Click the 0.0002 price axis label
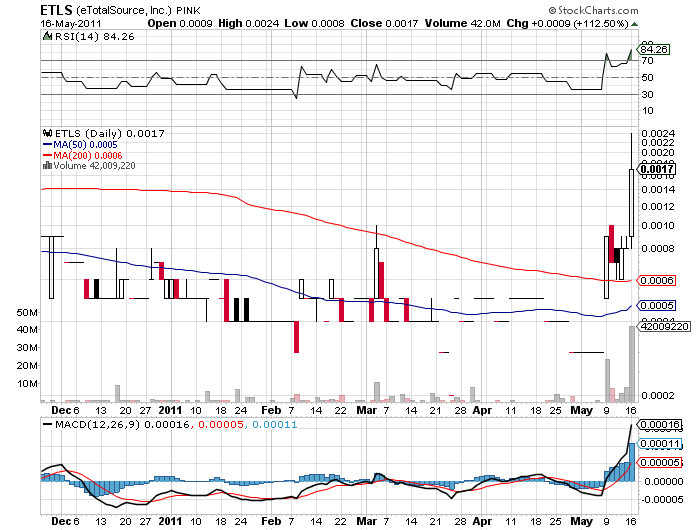This screenshot has height=530, width=700. pyautogui.click(x=658, y=396)
